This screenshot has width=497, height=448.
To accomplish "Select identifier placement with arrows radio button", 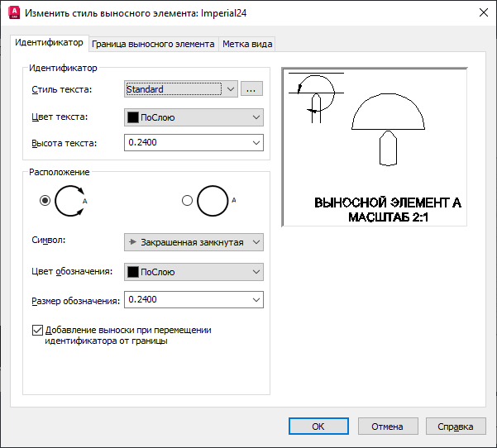I will [45, 201].
